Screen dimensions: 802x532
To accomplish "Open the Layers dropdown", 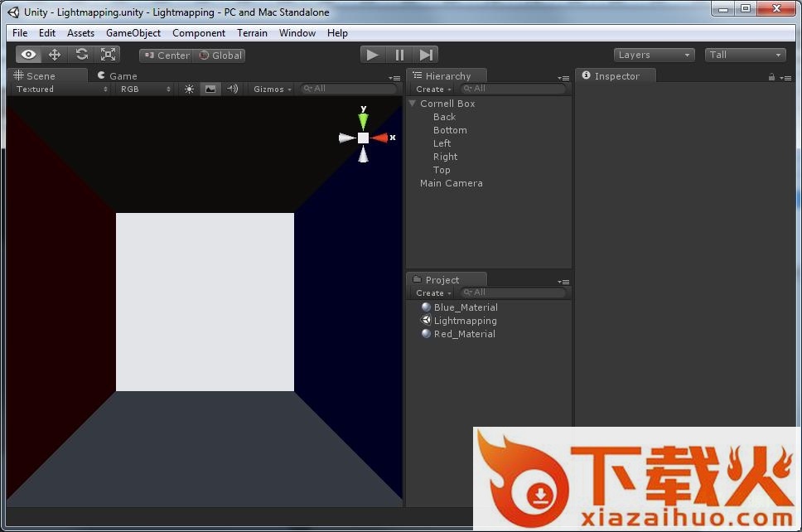I will click(654, 55).
